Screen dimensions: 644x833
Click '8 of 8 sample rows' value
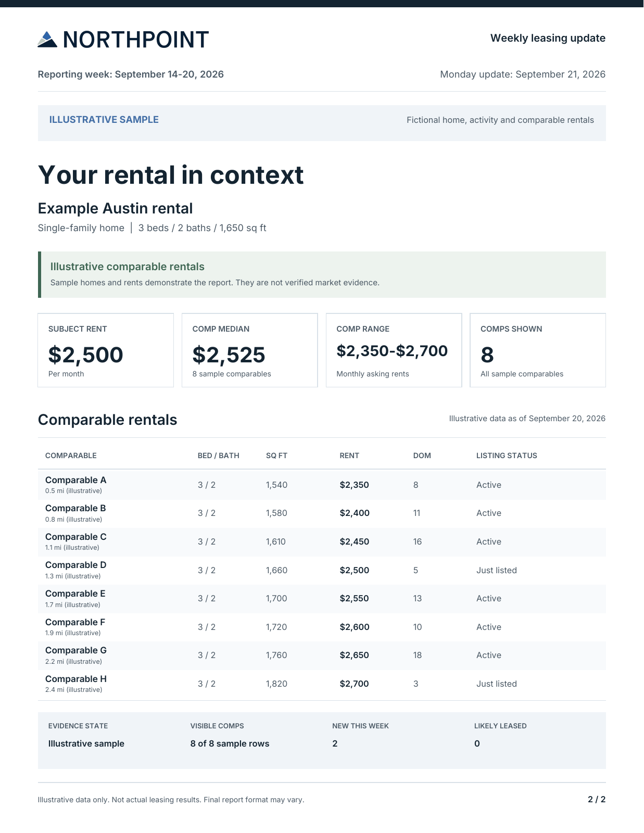(230, 743)
